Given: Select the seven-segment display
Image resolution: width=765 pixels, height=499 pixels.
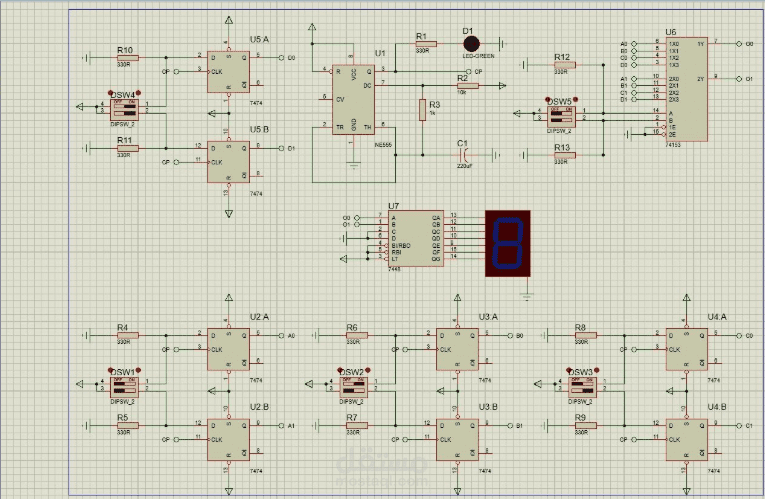Looking at the screenshot, I should 507,243.
